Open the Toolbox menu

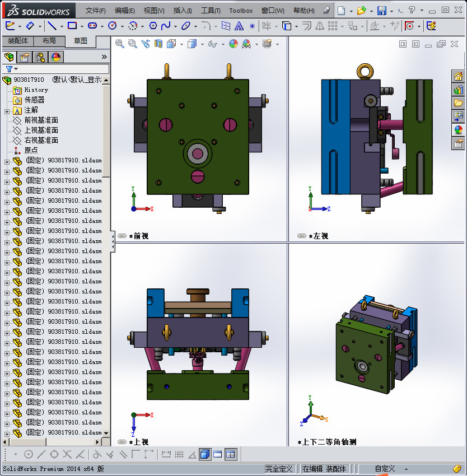(x=241, y=11)
